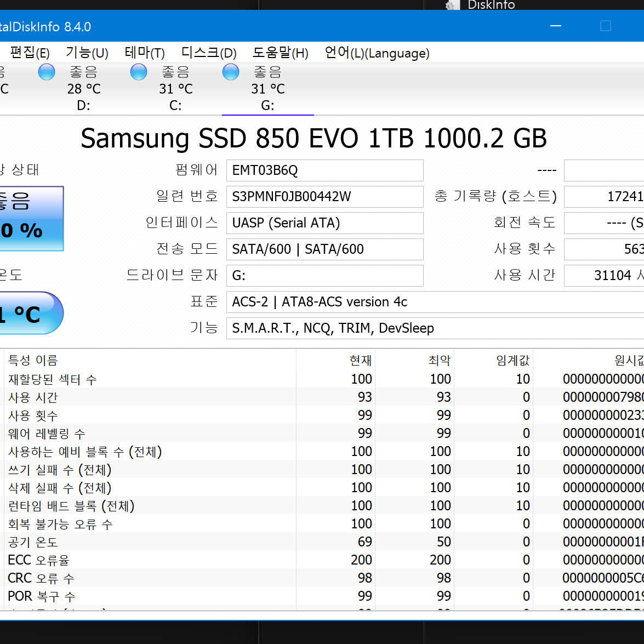This screenshot has height=644, width=644.
Task: Select the 삭제 실패 수 (전체) row
Action: coord(322,487)
